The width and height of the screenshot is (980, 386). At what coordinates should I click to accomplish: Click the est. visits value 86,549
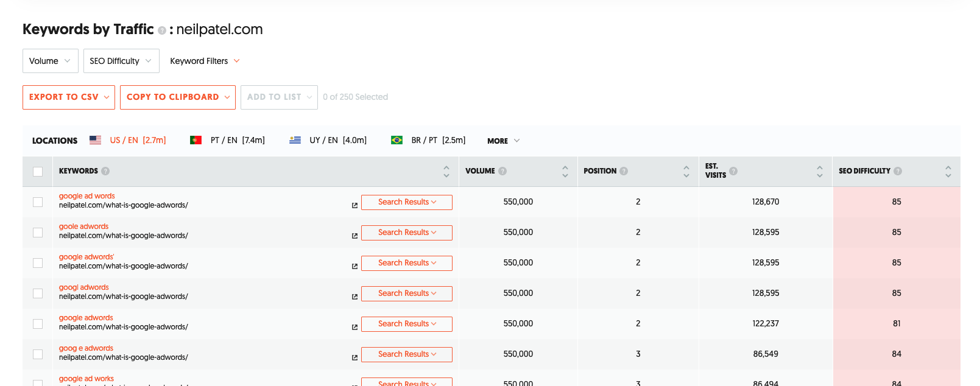tap(766, 354)
